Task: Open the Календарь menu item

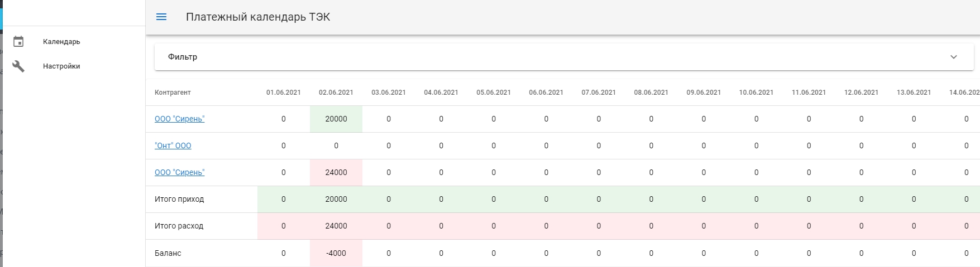Action: coord(61,42)
